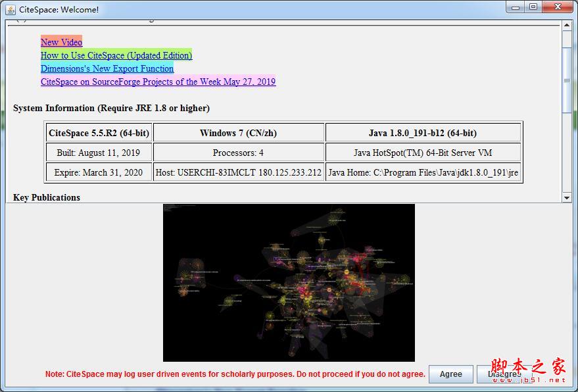
Task: Click the 'Expire: March 31, 2020' cell
Action: point(99,172)
